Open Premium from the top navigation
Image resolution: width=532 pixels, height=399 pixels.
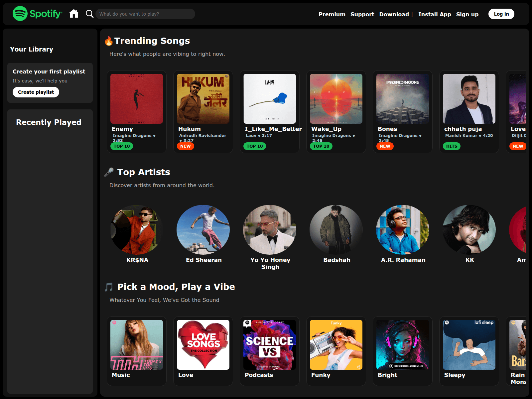pos(332,14)
